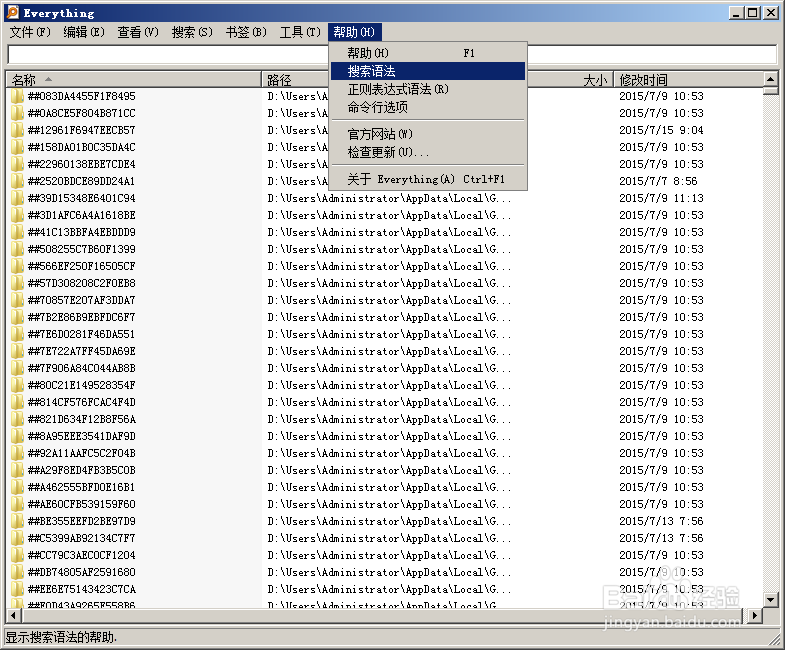
Task: Open the 工具(T) menu
Action: click(300, 32)
